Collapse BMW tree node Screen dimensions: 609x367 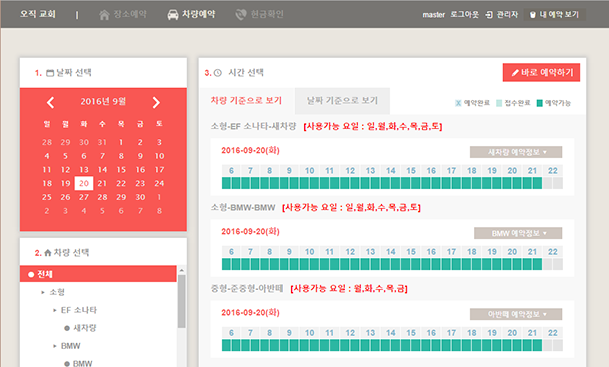(x=55, y=346)
